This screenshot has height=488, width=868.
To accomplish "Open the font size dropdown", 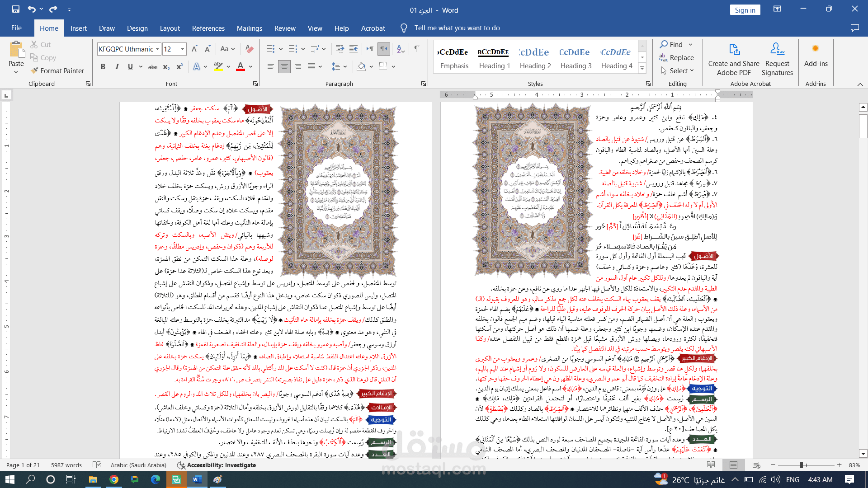I will (x=182, y=49).
